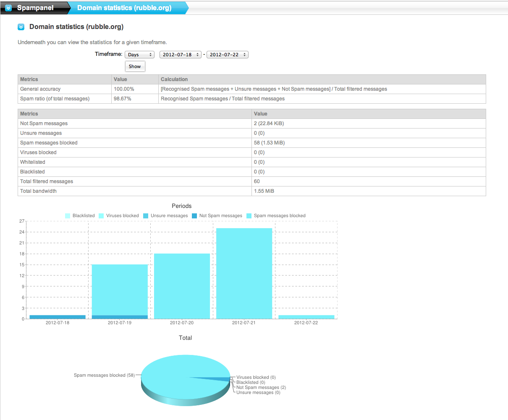
Task: Open the Days timeframe dropdown
Action: click(139, 55)
